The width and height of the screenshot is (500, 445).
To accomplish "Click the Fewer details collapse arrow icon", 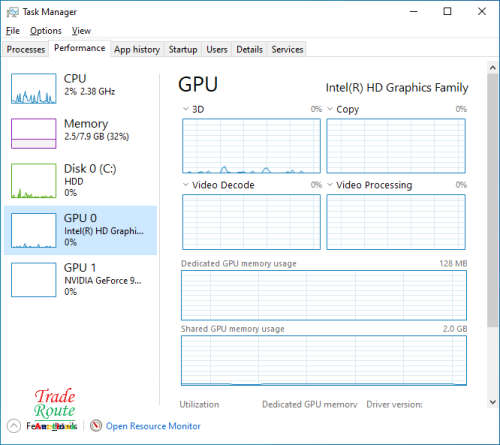I will pyautogui.click(x=14, y=426).
